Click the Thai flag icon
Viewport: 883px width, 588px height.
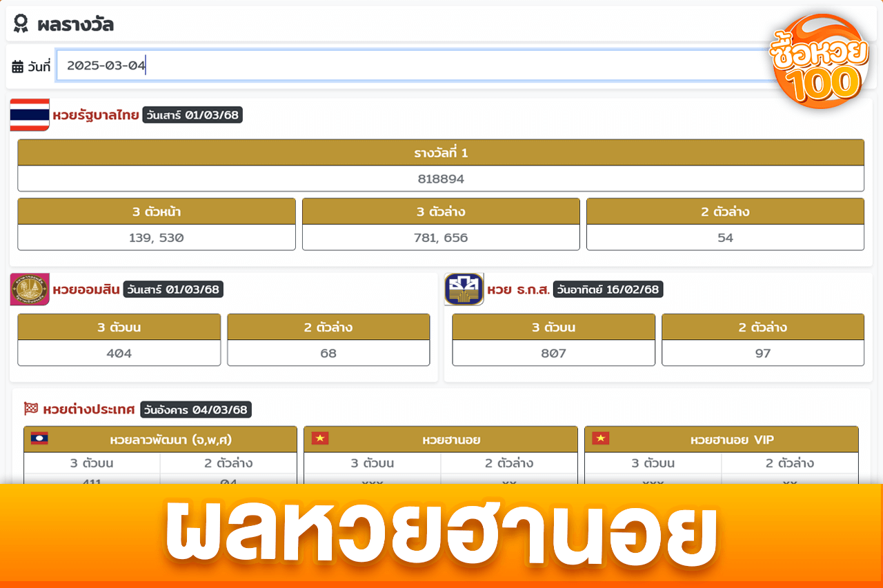click(30, 114)
